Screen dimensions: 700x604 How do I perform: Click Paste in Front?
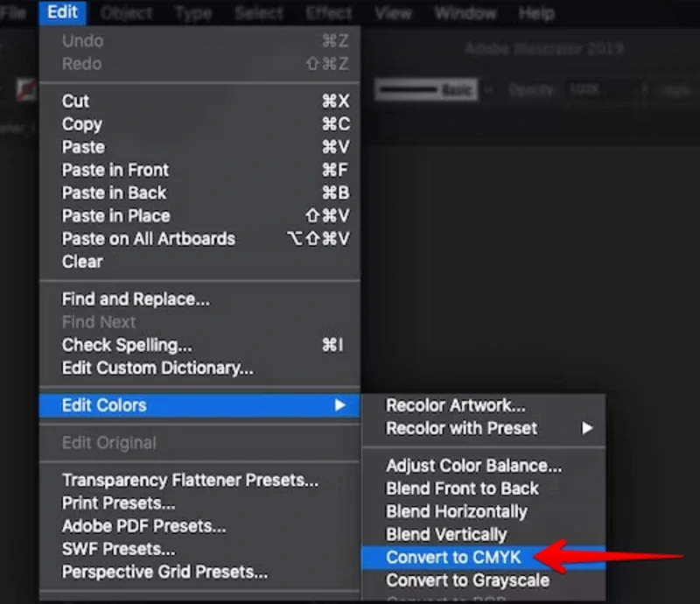tap(115, 170)
